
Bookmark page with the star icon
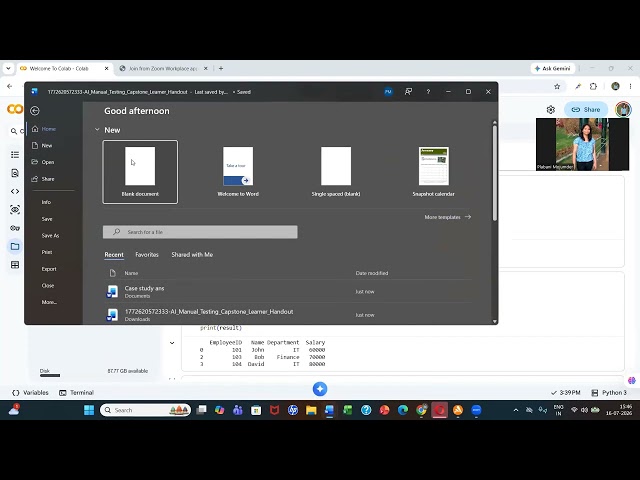[x=557, y=87]
